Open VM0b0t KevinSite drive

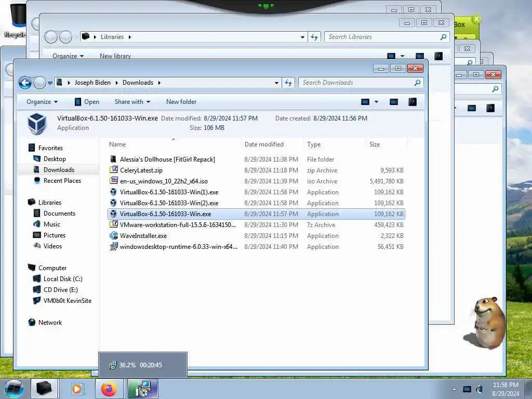(x=67, y=301)
